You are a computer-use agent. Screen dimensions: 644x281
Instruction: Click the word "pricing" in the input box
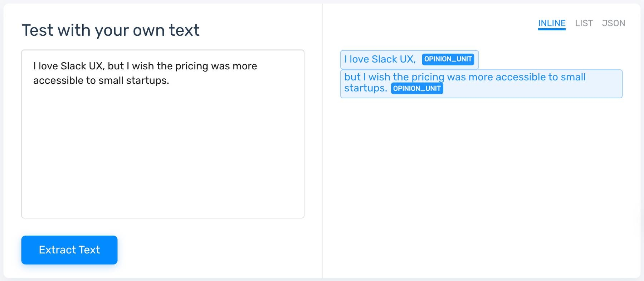tap(191, 66)
